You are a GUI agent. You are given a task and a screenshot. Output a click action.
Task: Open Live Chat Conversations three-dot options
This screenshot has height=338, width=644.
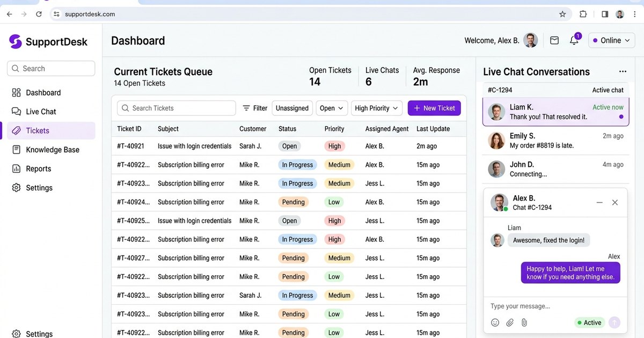(623, 71)
